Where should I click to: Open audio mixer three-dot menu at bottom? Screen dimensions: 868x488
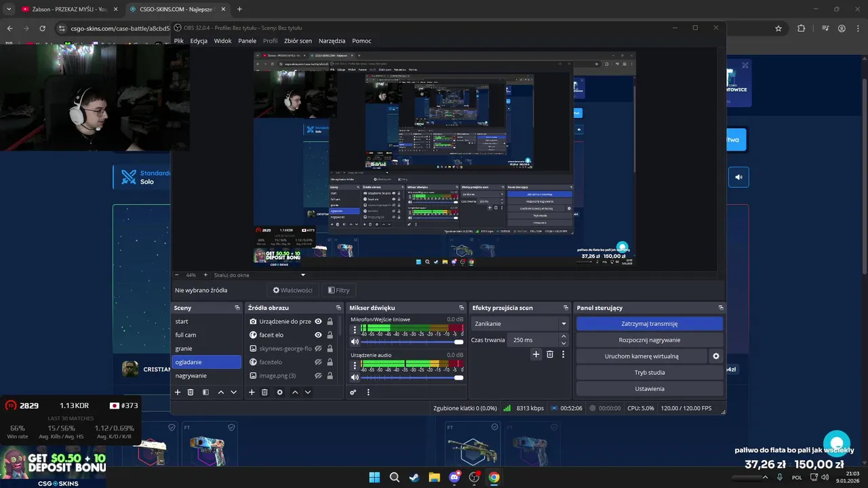coord(368,392)
